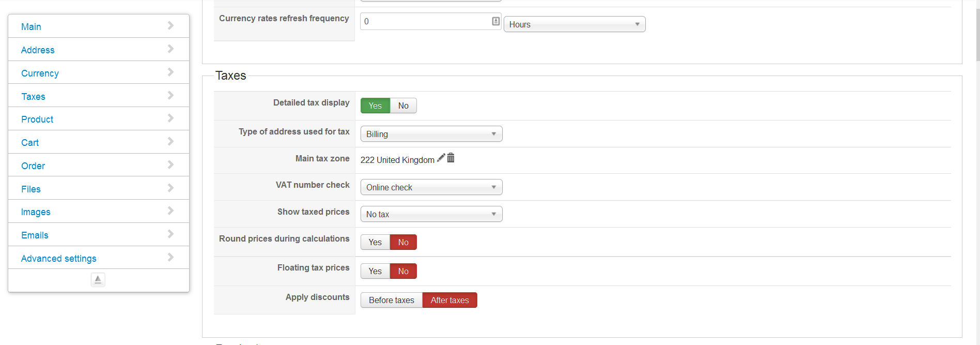Click the scroll-to-top arrow icon in sidebar

click(98, 280)
